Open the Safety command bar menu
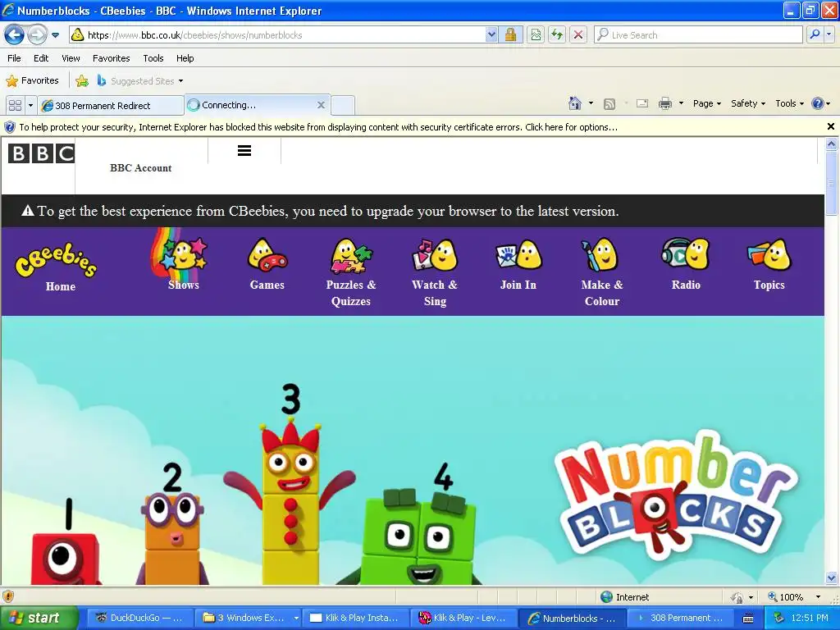Viewport: 840px width, 630px height. (x=748, y=103)
